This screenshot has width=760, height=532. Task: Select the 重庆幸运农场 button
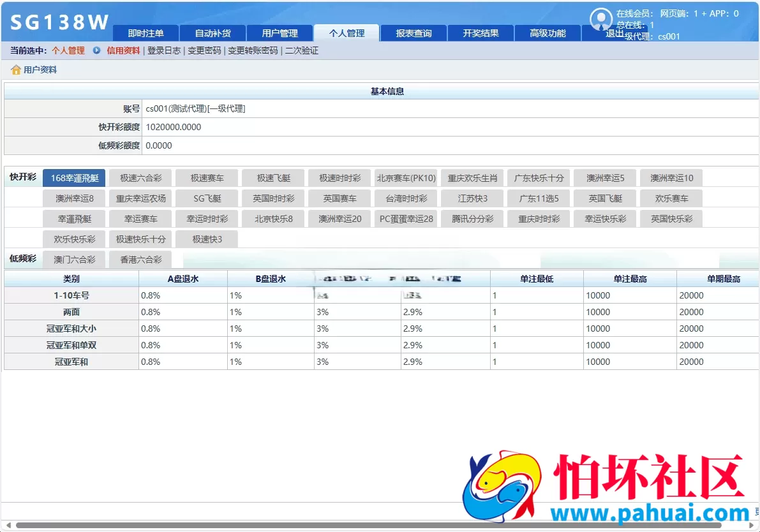(x=140, y=198)
